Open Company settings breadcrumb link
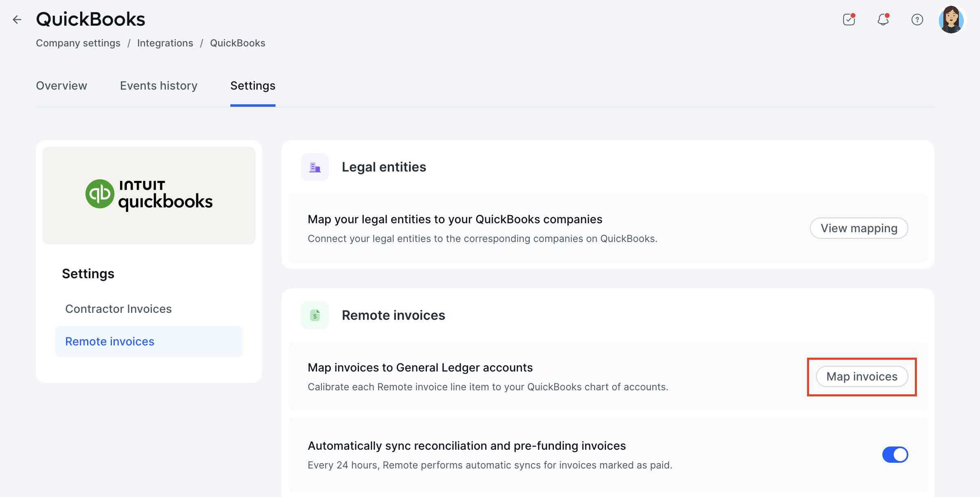This screenshot has width=980, height=497. point(78,43)
